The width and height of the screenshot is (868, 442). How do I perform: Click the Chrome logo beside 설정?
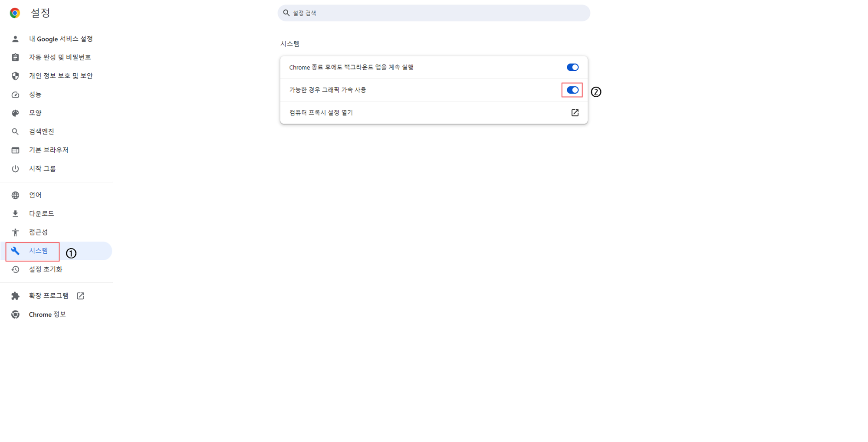15,13
